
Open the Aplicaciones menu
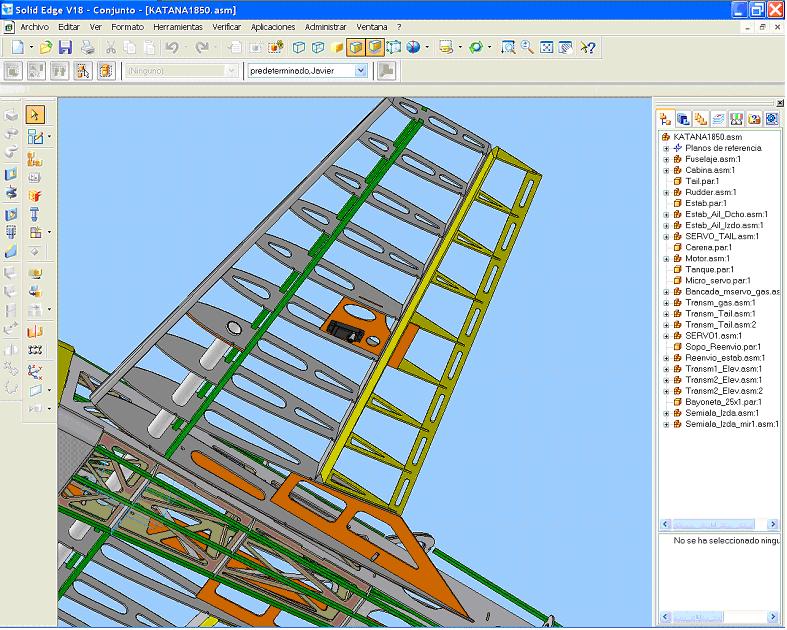(273, 26)
